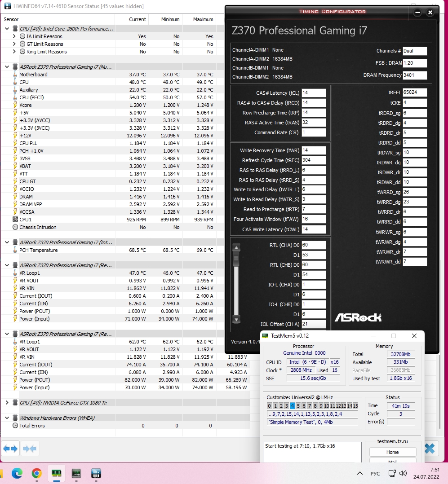Click the Maximum column header

[x=199, y=19]
